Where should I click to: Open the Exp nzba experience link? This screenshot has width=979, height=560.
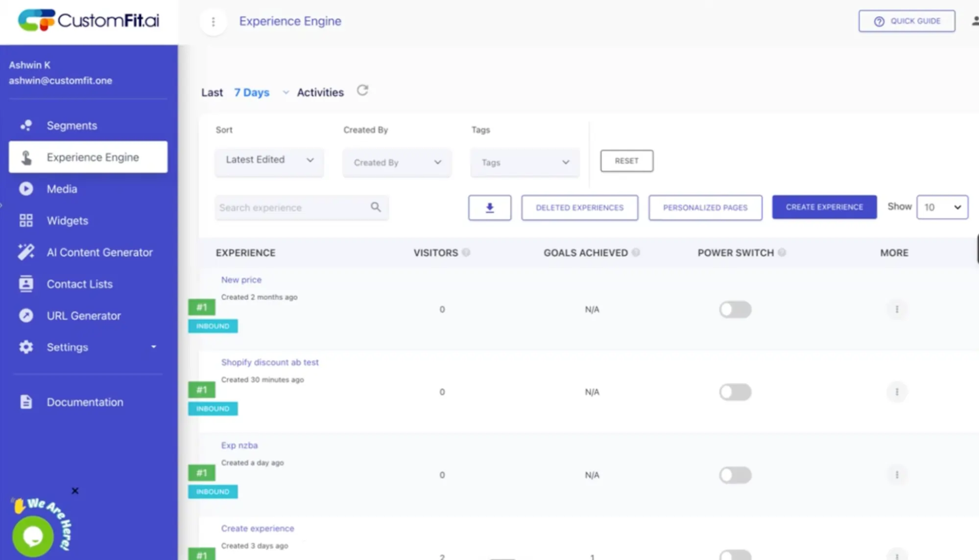tap(239, 445)
